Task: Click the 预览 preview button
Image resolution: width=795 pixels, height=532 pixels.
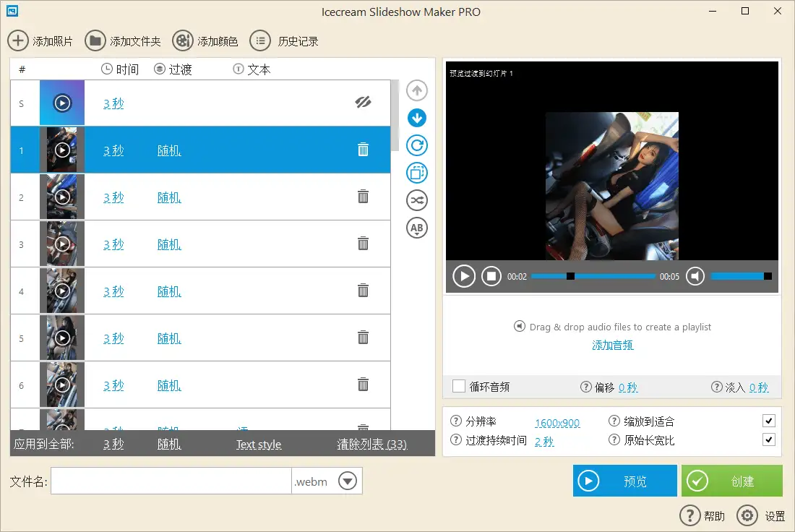Action: [624, 481]
